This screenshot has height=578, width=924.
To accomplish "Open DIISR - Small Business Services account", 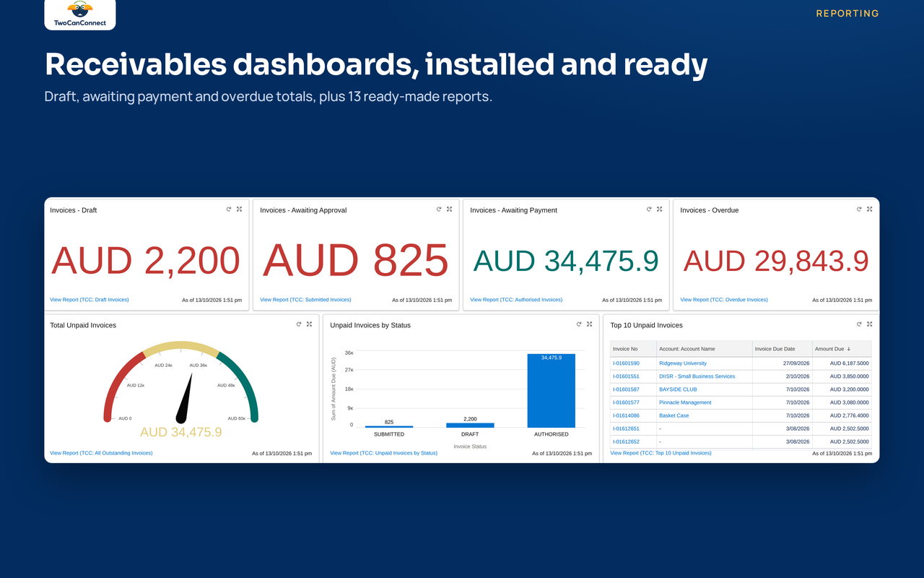I will [x=697, y=376].
